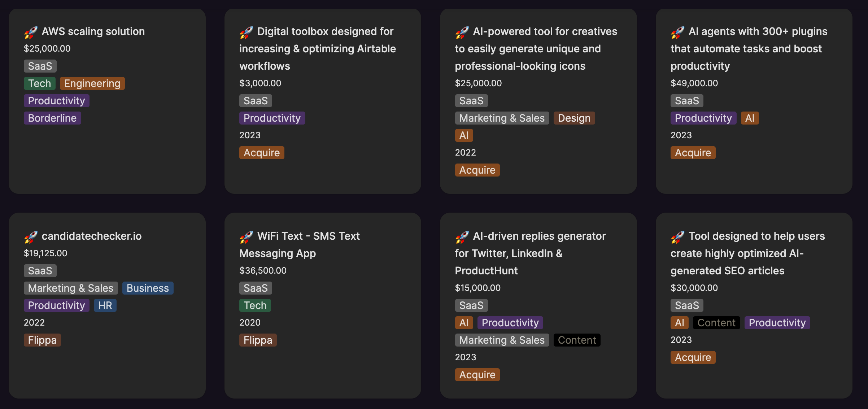Select the Engineering tag on AWS card
The image size is (868, 409).
[x=92, y=83]
